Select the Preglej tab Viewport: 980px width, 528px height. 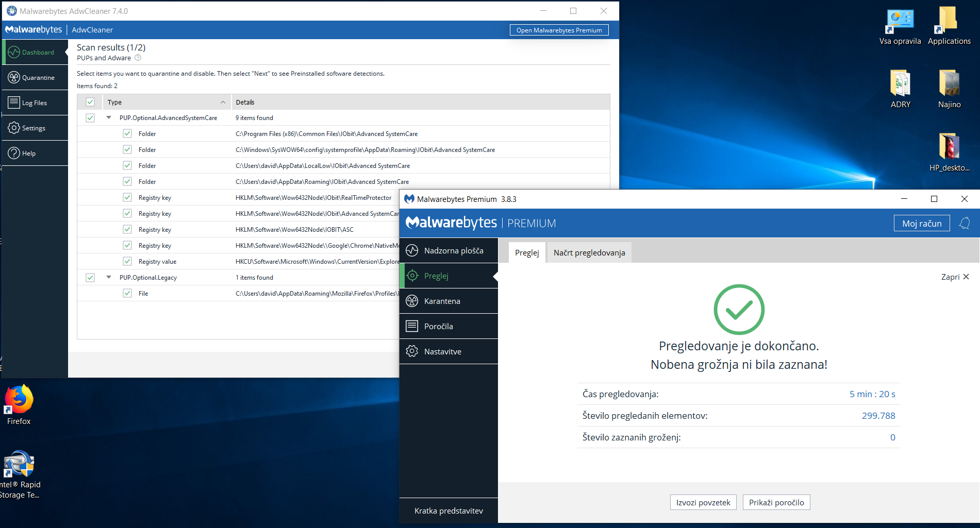526,252
